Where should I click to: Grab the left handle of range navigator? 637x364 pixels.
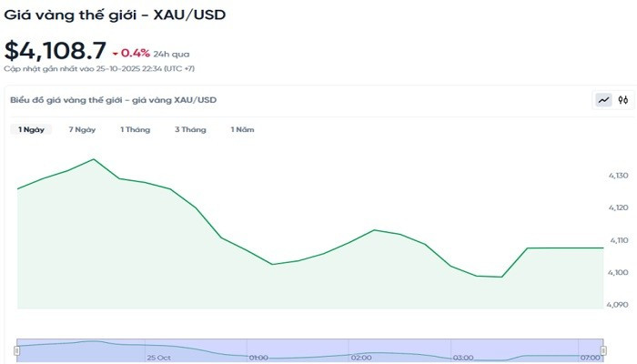pyautogui.click(x=17, y=349)
